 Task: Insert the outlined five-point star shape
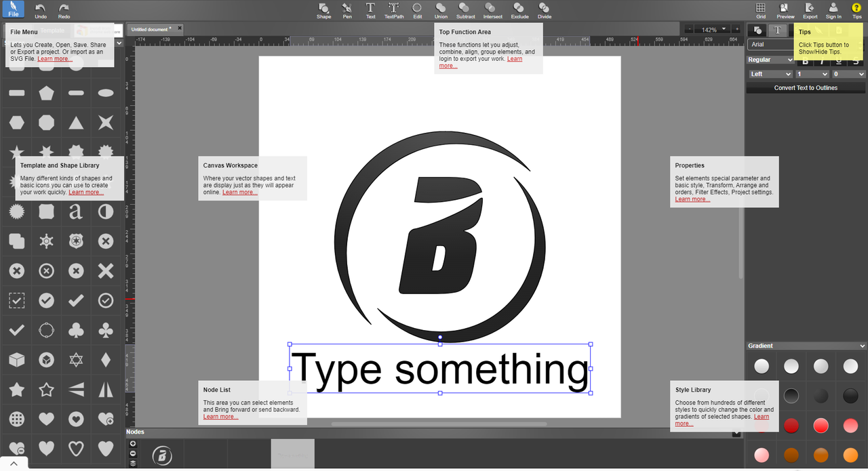(x=46, y=389)
